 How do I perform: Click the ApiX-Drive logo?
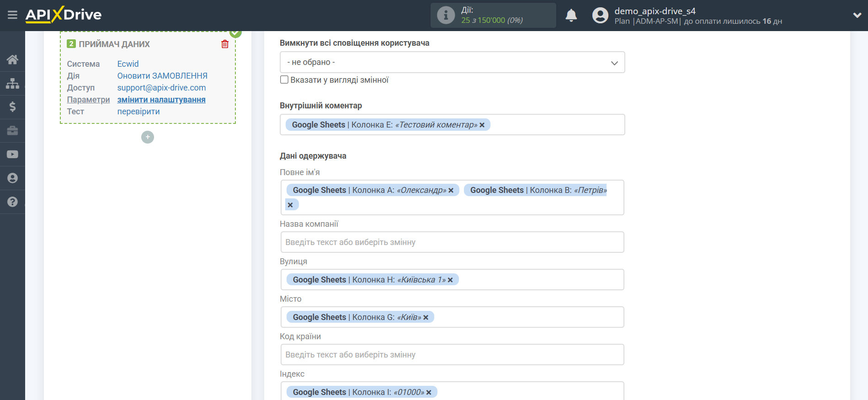64,15
